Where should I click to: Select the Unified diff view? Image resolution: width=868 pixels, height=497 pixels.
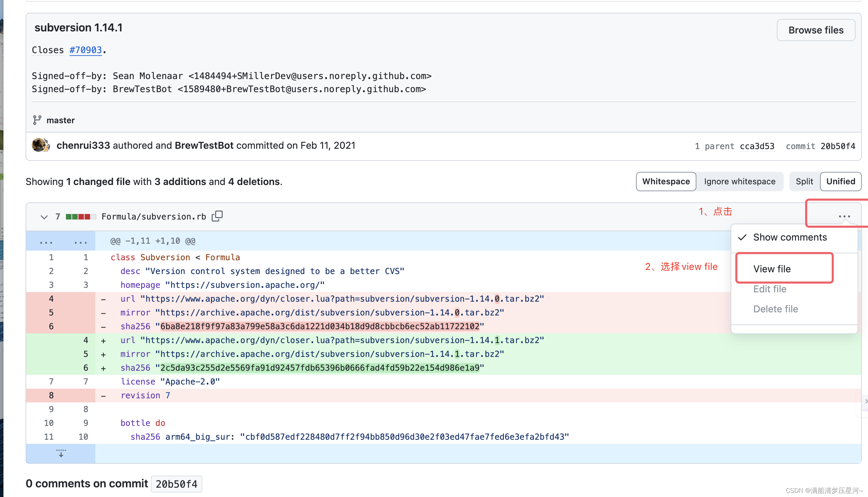pyautogui.click(x=840, y=181)
